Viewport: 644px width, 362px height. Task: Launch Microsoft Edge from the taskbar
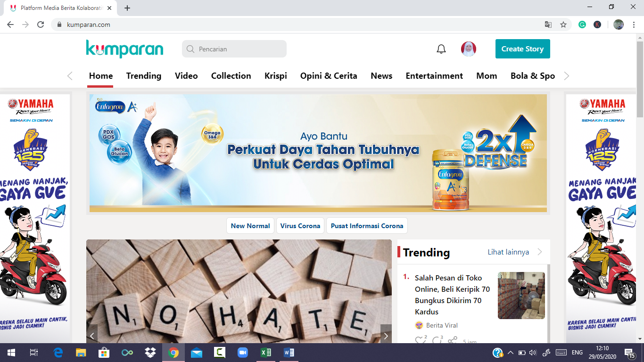point(58,353)
